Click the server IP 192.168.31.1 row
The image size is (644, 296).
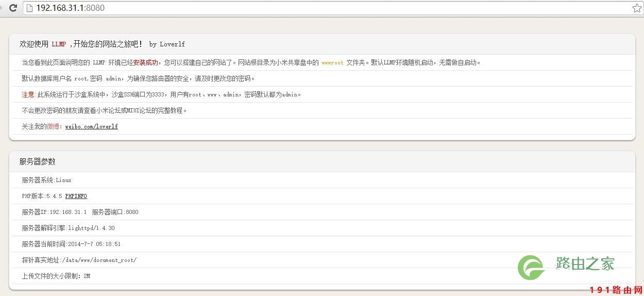tap(322, 212)
